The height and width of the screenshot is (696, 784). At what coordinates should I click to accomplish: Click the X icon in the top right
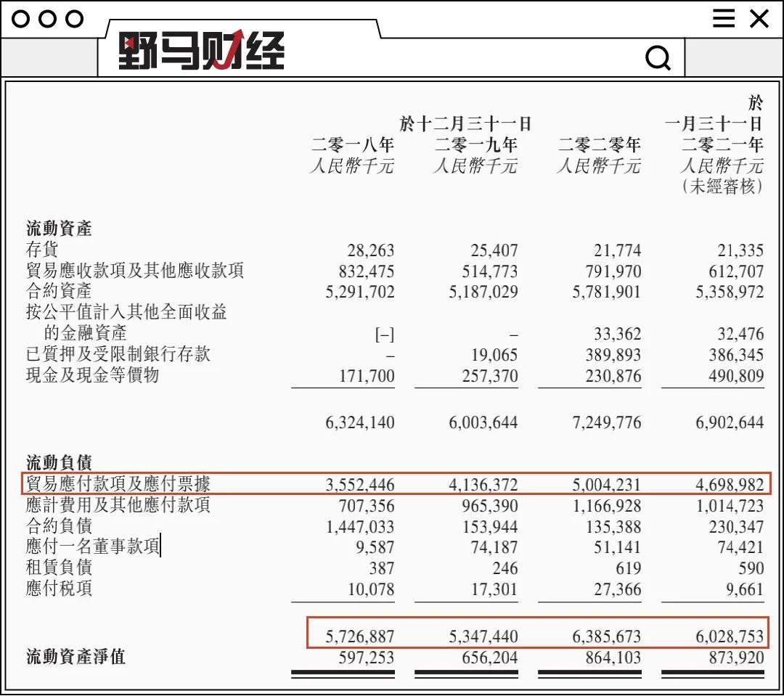pyautogui.click(x=758, y=19)
